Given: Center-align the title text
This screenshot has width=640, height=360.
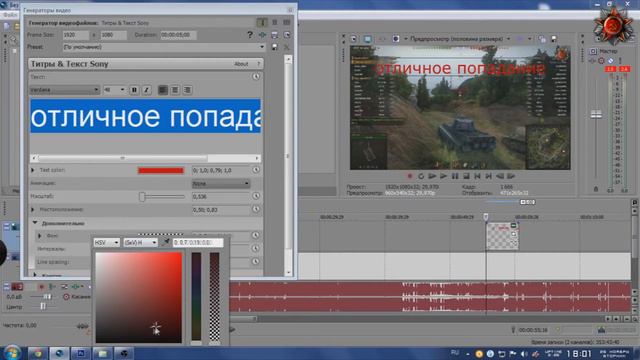Looking at the screenshot, I should pos(175,90).
